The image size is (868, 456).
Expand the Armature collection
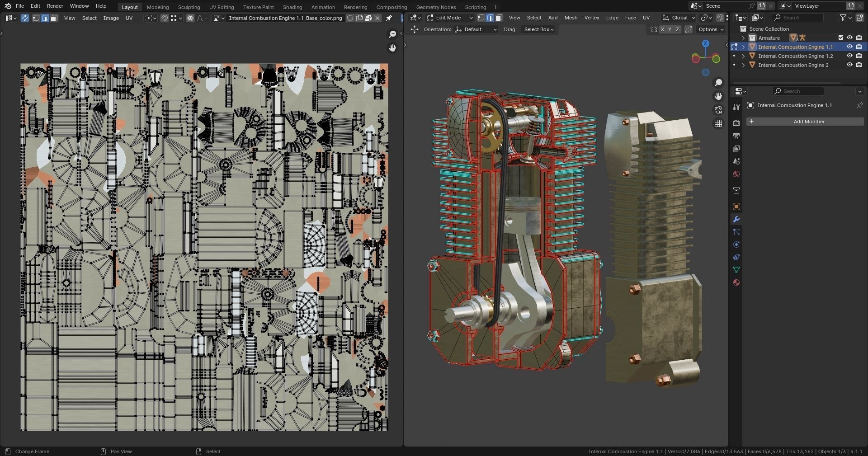(743, 38)
